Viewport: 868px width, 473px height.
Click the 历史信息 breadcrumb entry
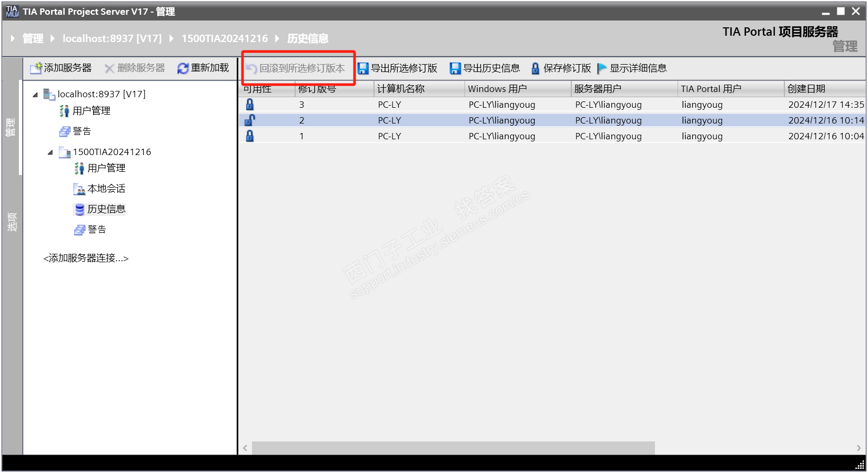[308, 38]
